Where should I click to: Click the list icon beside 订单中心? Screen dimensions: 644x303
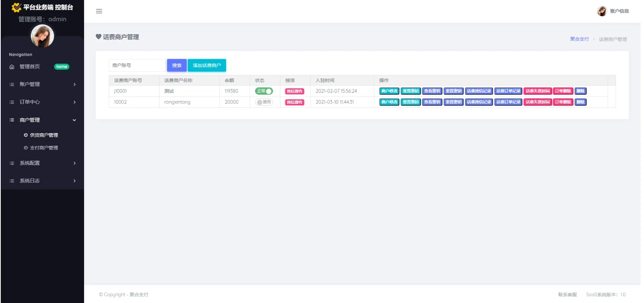coord(12,102)
